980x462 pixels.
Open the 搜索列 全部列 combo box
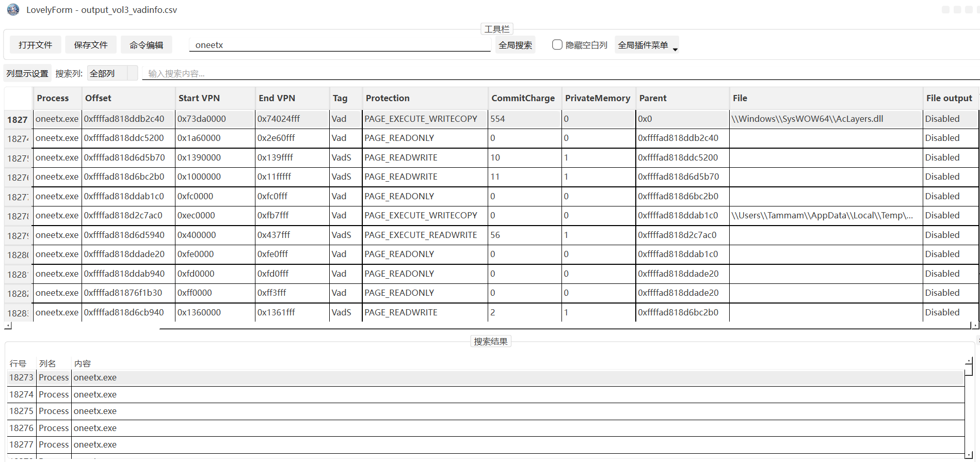click(113, 73)
